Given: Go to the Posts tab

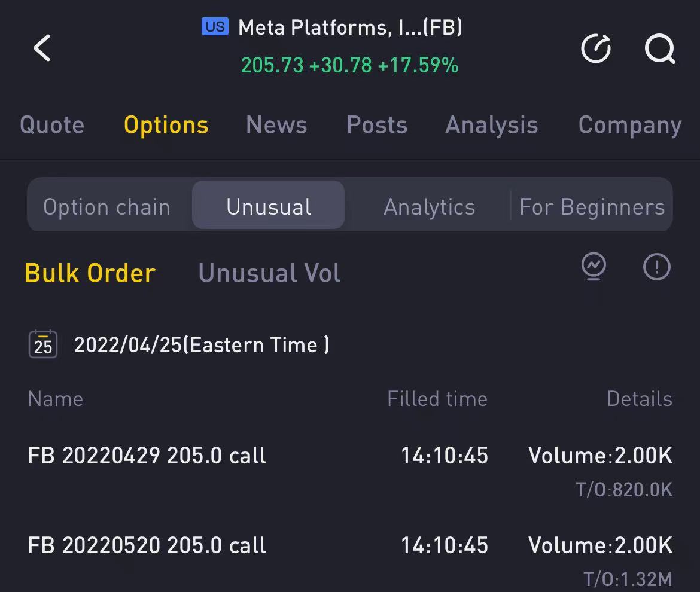Looking at the screenshot, I should point(377,125).
